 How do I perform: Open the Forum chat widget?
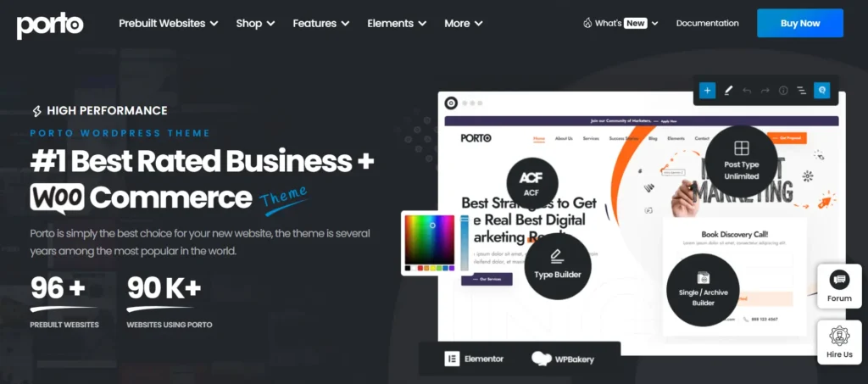pos(839,286)
